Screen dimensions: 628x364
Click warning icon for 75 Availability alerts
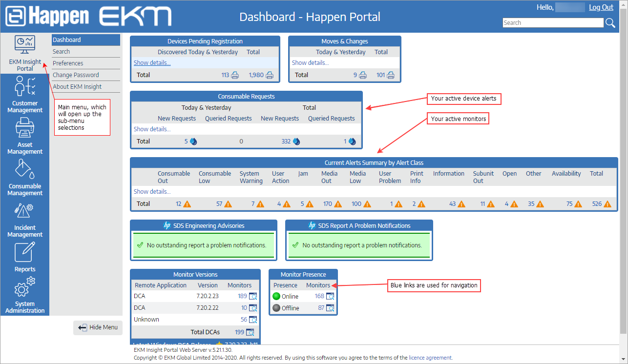pyautogui.click(x=578, y=204)
